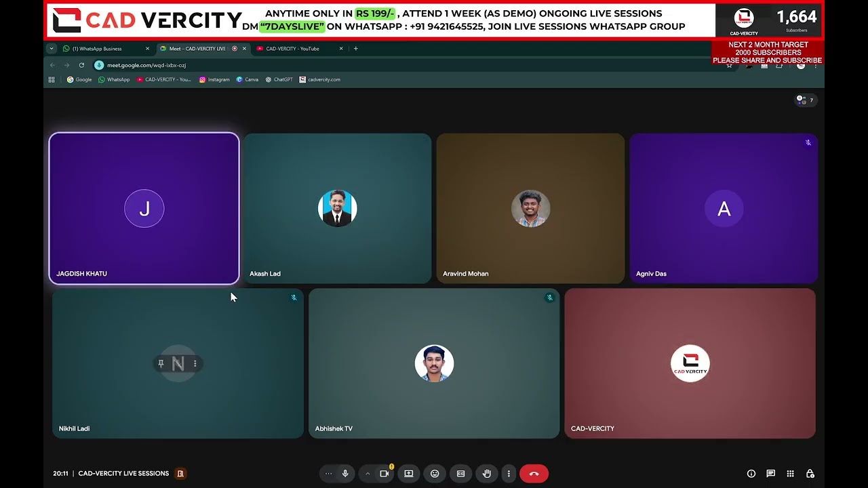Reload the Meet page

pos(81,65)
